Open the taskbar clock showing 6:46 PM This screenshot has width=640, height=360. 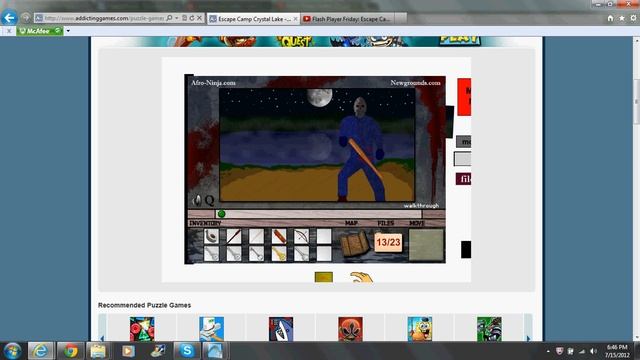tap(617, 351)
